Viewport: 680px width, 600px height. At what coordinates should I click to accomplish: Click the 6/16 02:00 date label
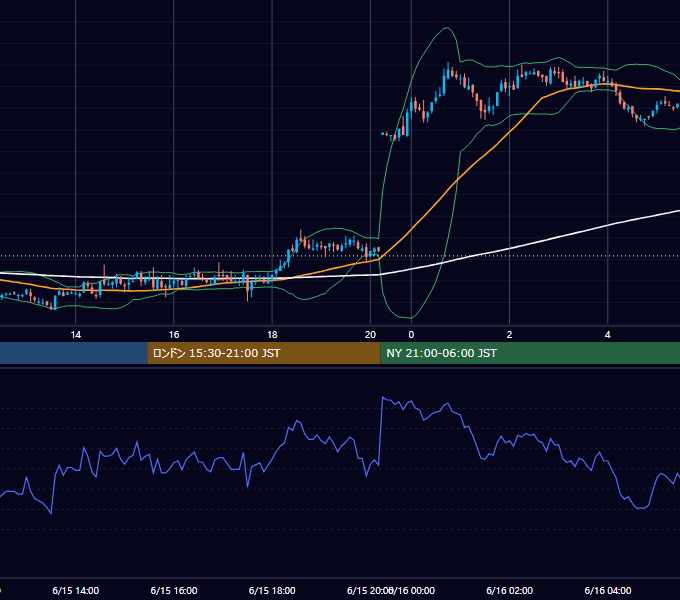point(509,590)
